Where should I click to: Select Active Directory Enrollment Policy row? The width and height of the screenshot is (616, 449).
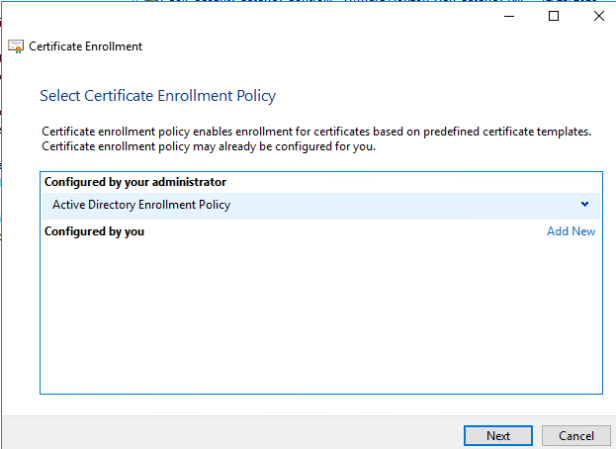tap(321, 205)
